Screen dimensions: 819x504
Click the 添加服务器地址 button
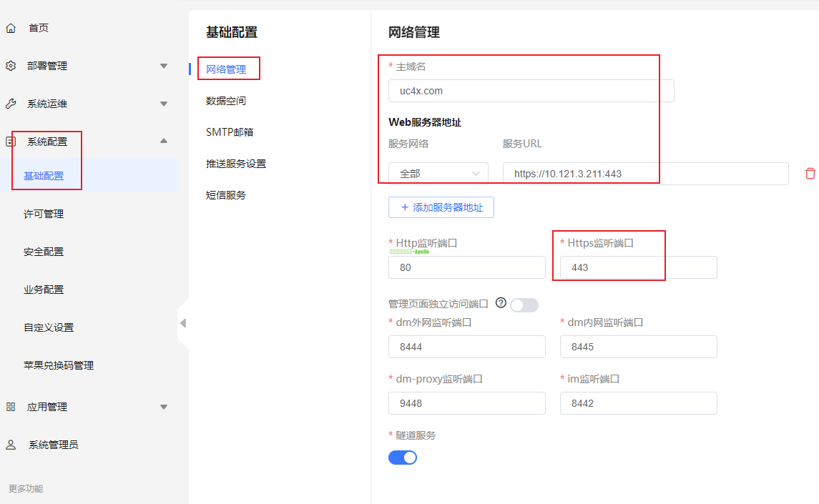(441, 207)
